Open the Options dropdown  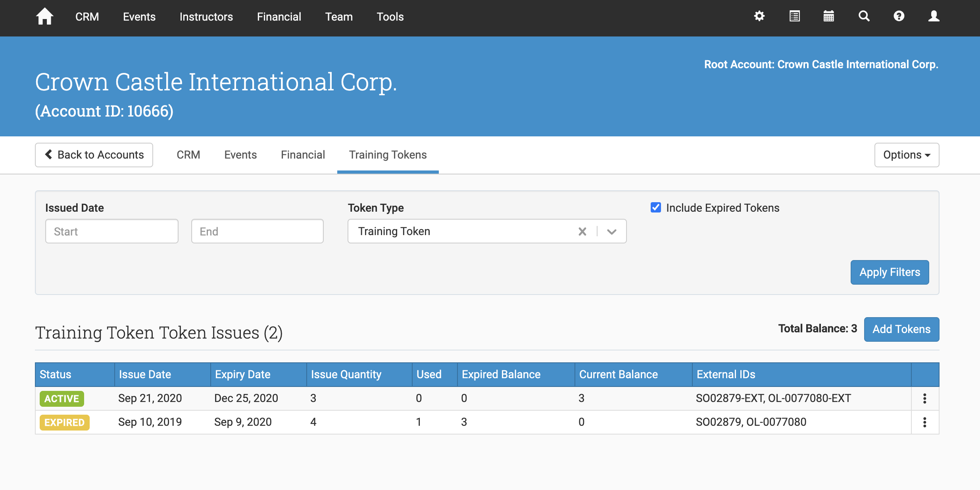(x=907, y=155)
